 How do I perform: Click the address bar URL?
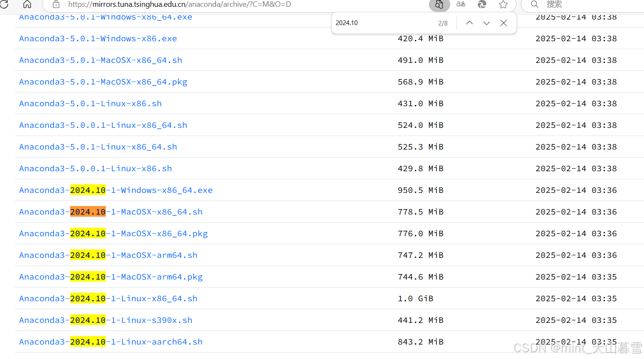click(179, 4)
